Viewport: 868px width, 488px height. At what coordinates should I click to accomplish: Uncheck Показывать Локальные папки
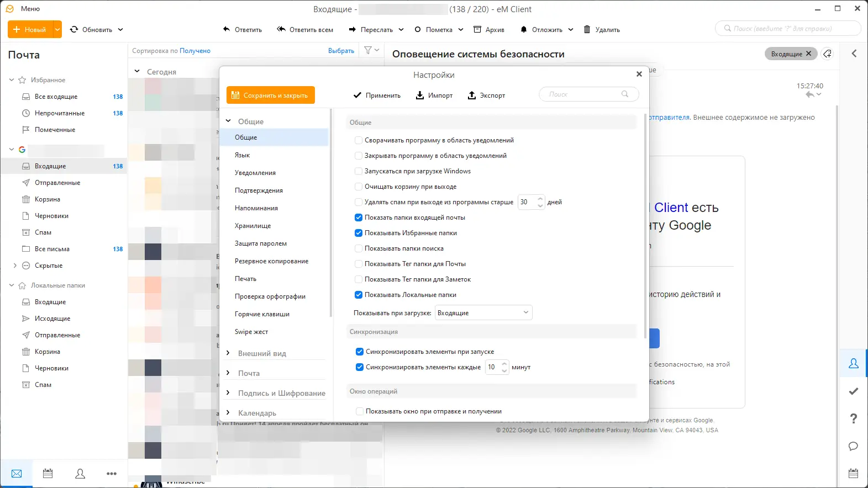359,295
